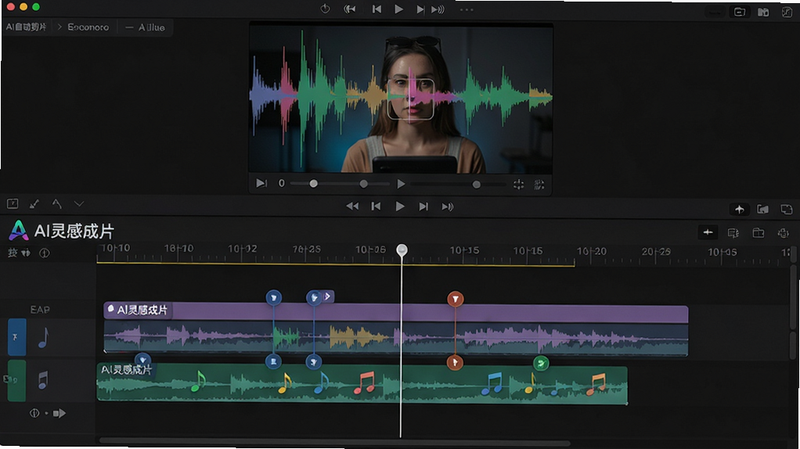Select the purple AI灵感成片 clip
The height and width of the screenshot is (449, 800).
click(395, 313)
